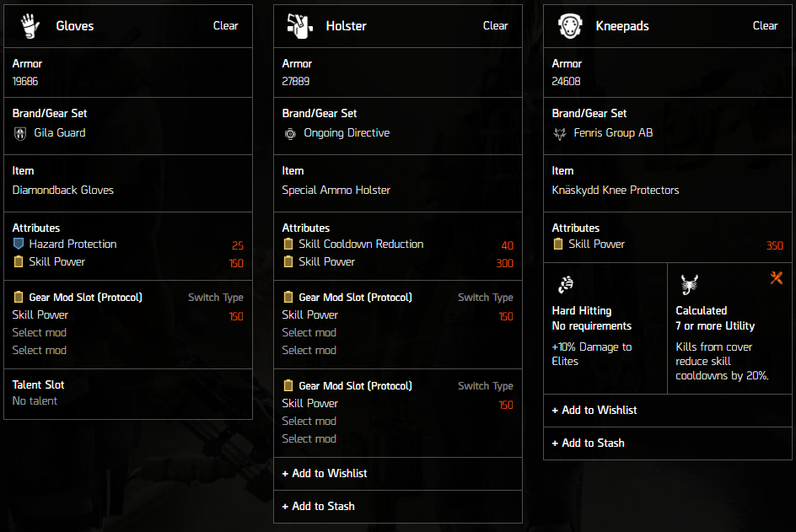Click the Gila Guard brand icon
Viewport: 796px width, 532px height.
pos(19,133)
